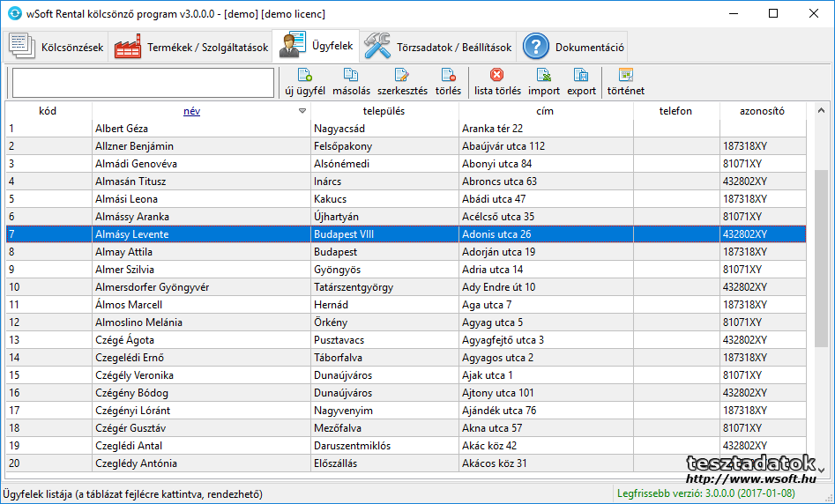Click the Ügyfelek listája status bar message
This screenshot has height=504, width=835.
pyautogui.click(x=132, y=494)
